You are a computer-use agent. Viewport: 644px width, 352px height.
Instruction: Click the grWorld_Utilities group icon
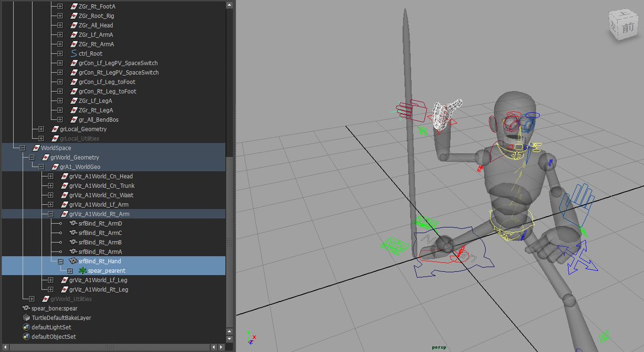45,299
